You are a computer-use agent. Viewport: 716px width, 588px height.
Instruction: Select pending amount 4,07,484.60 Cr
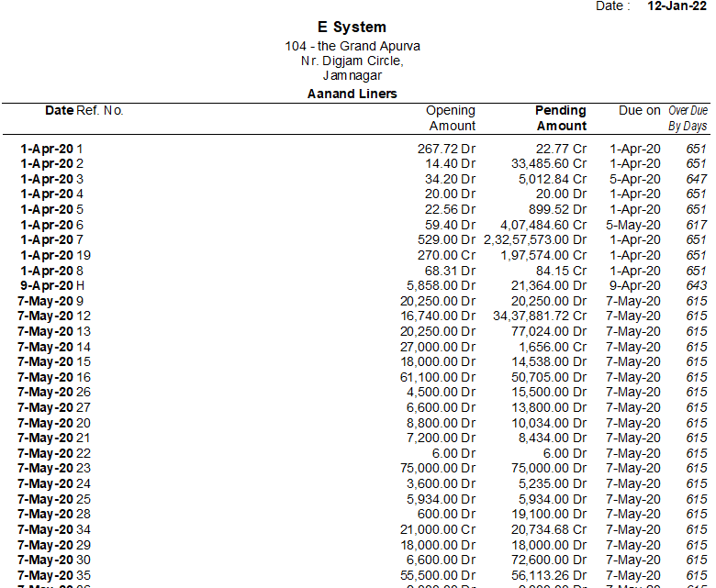(543, 225)
